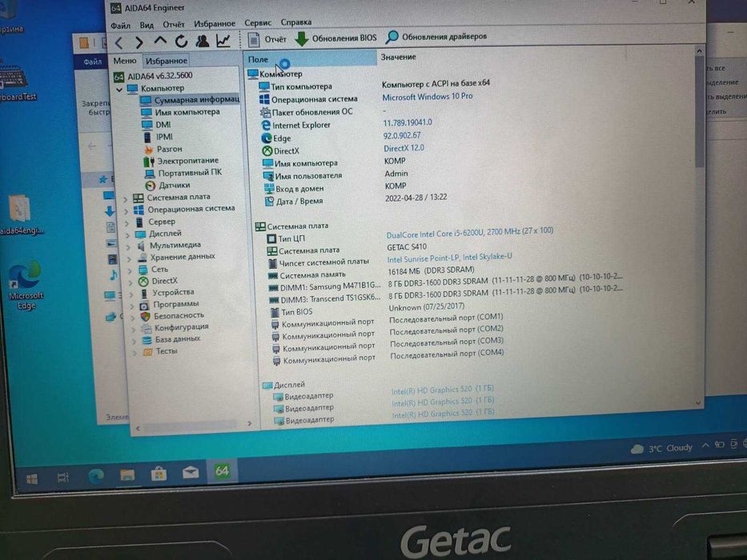Screen dimensions: 747x560
Task: Switch to the Избранное tab in sidebar
Action: click(167, 61)
